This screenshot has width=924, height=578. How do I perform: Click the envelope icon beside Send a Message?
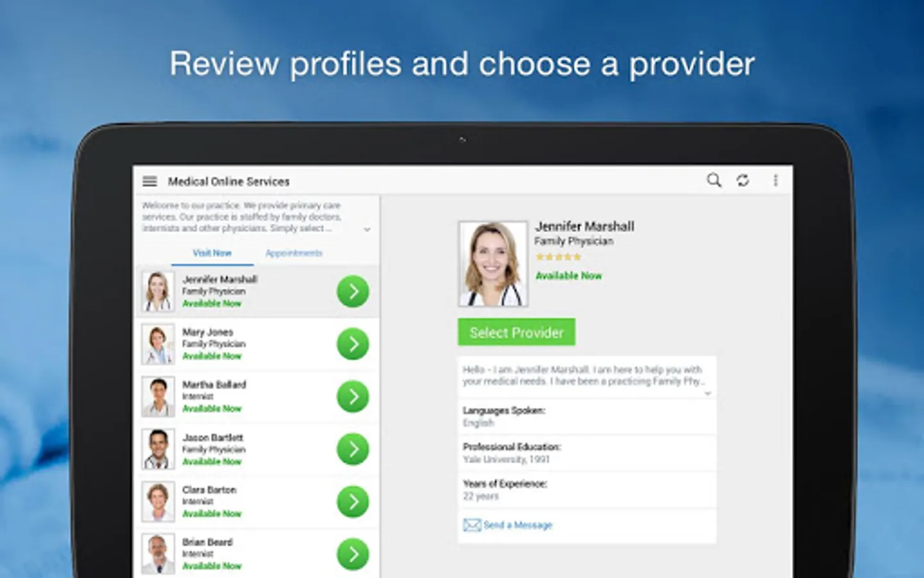tap(472, 525)
